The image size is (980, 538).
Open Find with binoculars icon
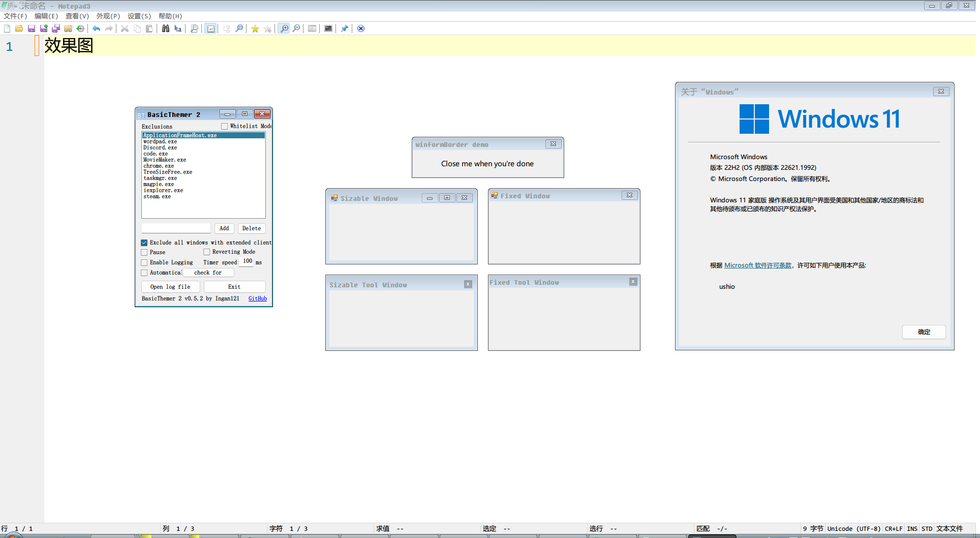[166, 28]
